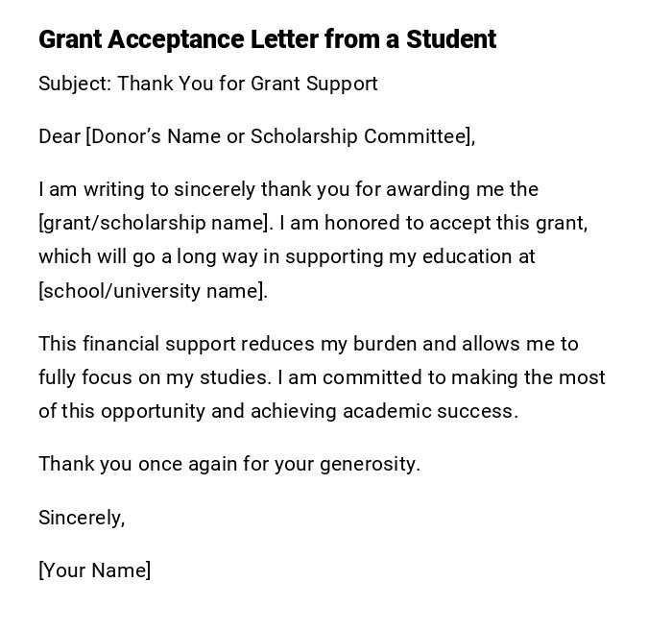This screenshot has height=630, width=672.
Task: Click the word "generosity" near the end
Action: 369,464
